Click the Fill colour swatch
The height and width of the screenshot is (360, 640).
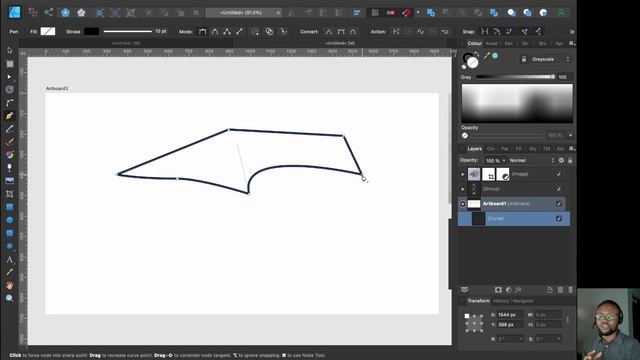(48, 31)
